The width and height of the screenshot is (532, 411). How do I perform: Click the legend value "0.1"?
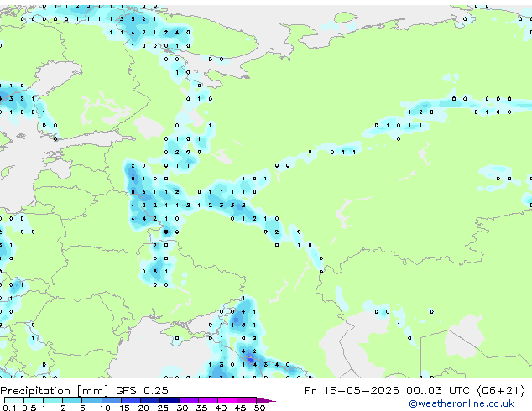(x=9, y=408)
